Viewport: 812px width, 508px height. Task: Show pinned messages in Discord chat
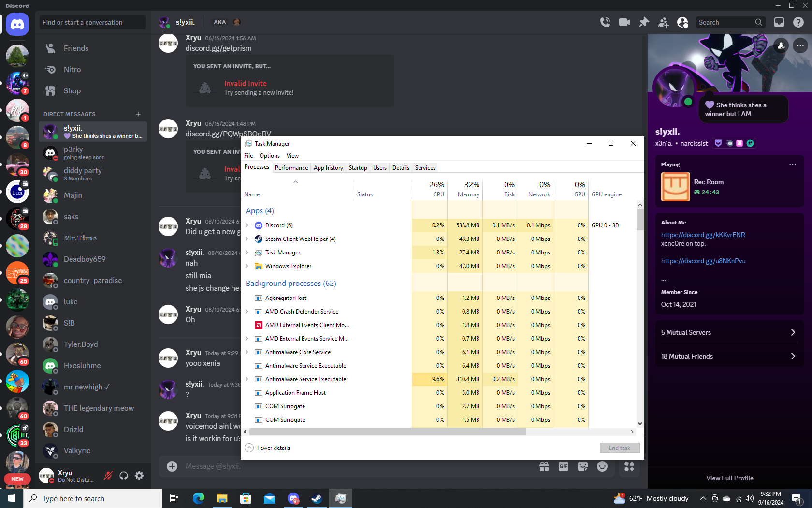(x=644, y=22)
